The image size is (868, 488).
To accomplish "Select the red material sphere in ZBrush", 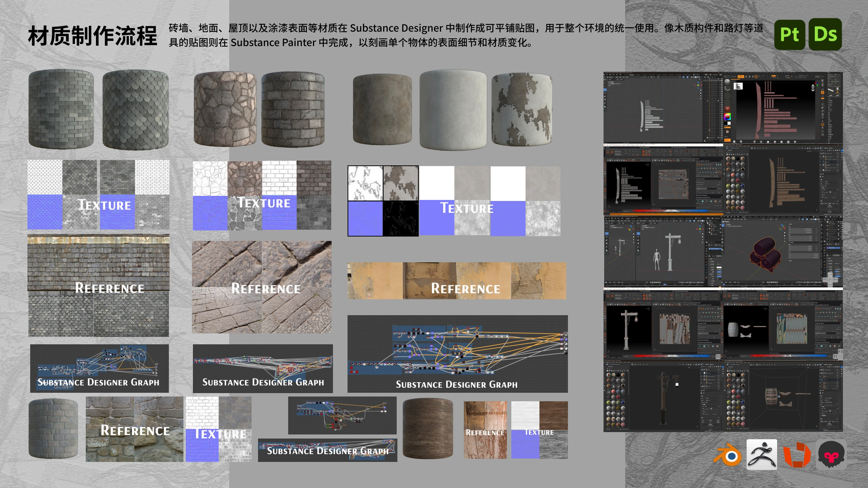I will (x=727, y=109).
